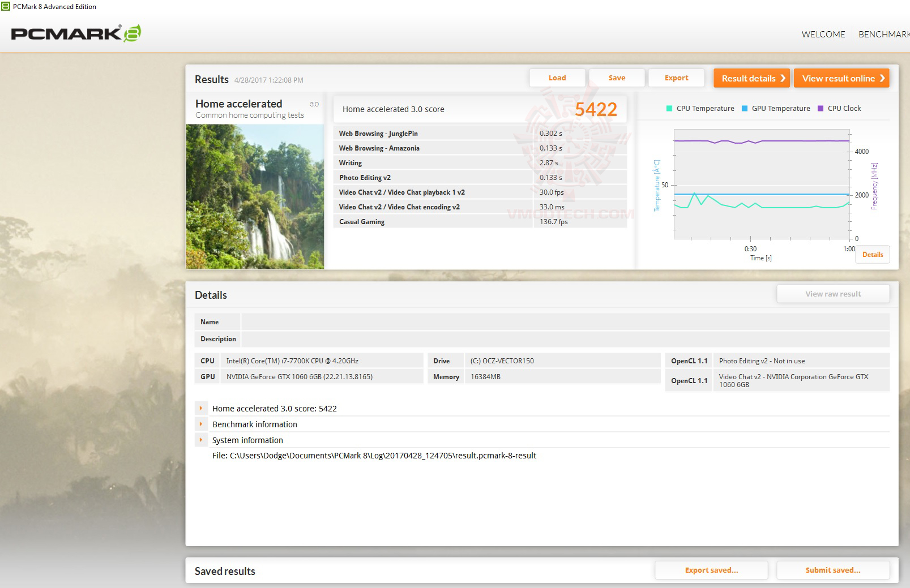Click the Home accelerated title
The image size is (910, 588).
(x=238, y=104)
